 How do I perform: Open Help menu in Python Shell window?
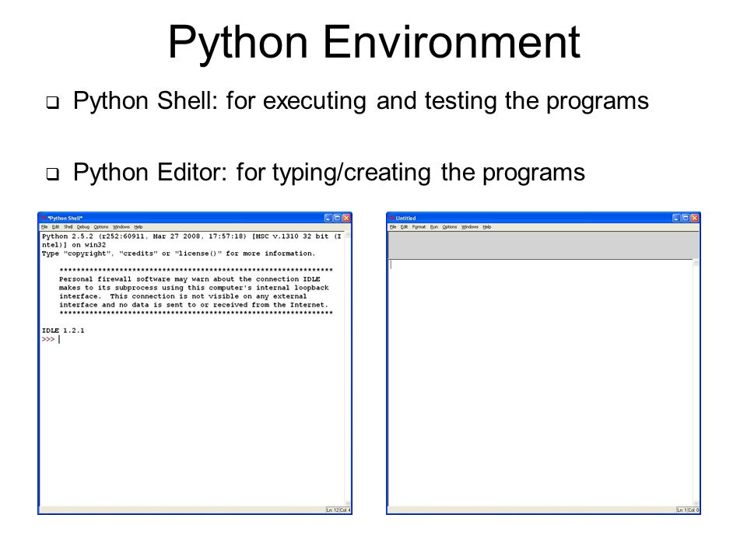(139, 227)
